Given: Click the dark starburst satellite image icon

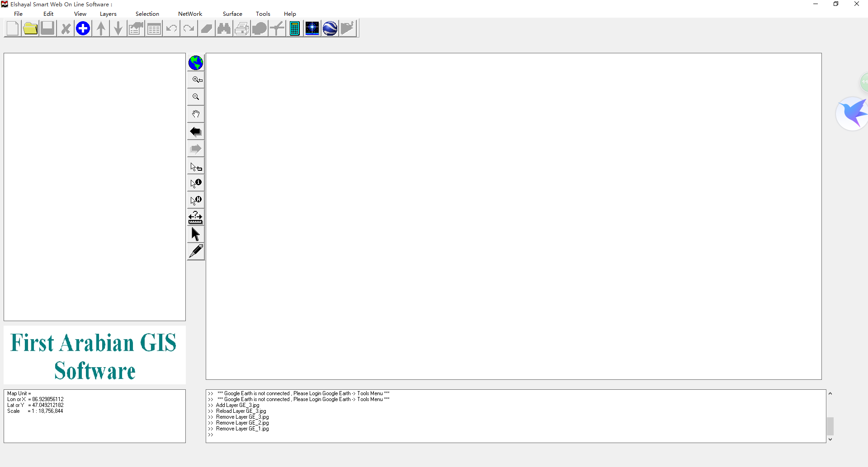Looking at the screenshot, I should pos(312,28).
